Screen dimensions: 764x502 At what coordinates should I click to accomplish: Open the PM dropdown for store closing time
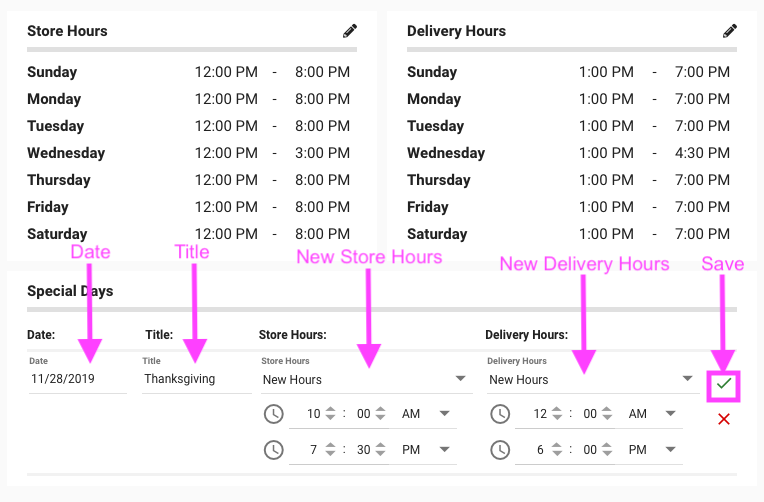(x=426, y=450)
